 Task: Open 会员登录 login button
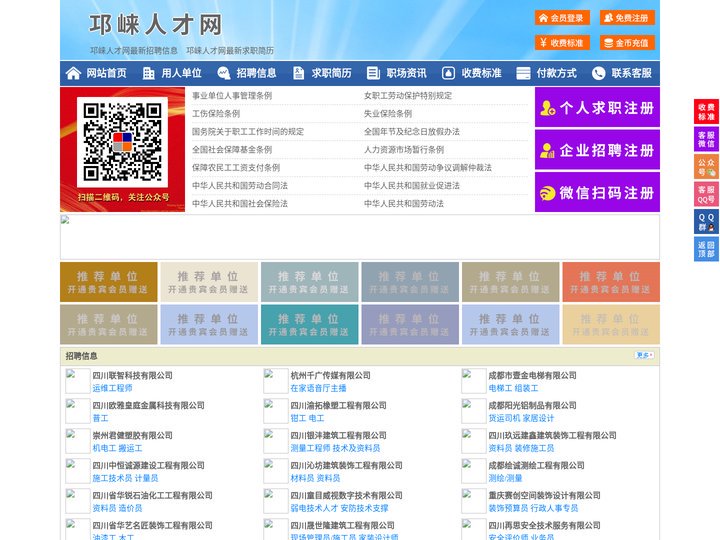coord(562,18)
